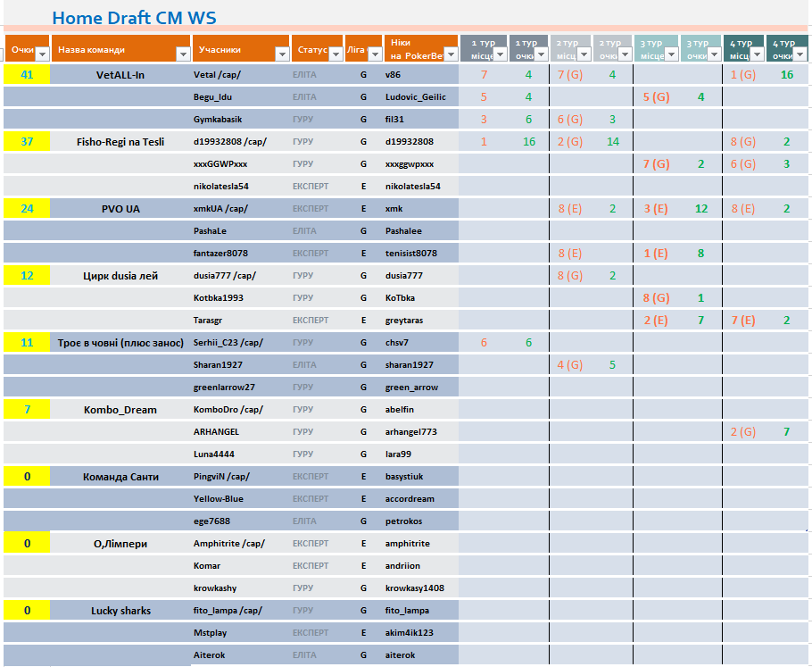Click participant xmkUA /cap/
The height and width of the screenshot is (667, 812).
coord(220,208)
